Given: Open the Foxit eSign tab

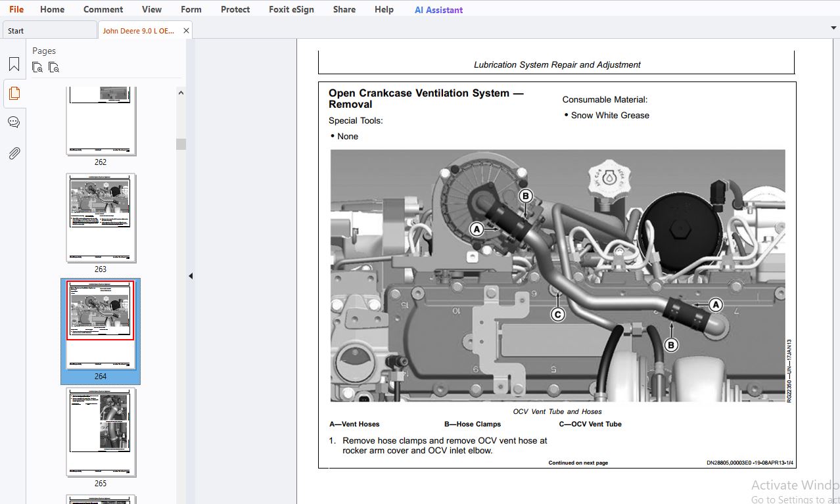Looking at the screenshot, I should pos(291,9).
